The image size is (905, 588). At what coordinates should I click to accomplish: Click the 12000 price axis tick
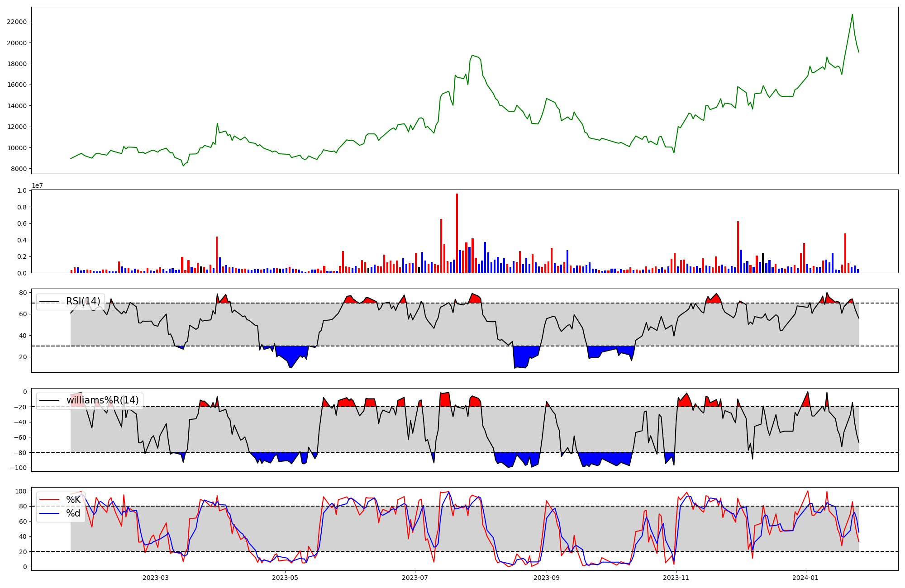(17, 127)
